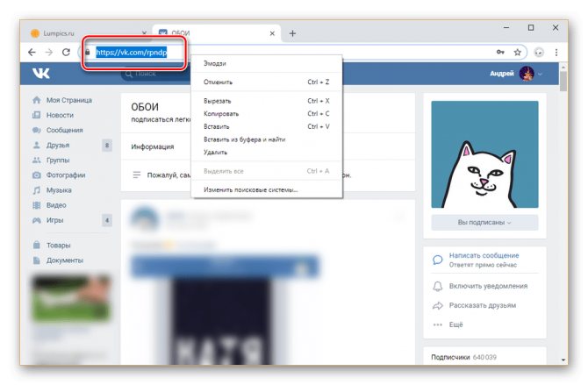Click the white cat community avatar
Screen dimensions: 588x385
(x=484, y=154)
